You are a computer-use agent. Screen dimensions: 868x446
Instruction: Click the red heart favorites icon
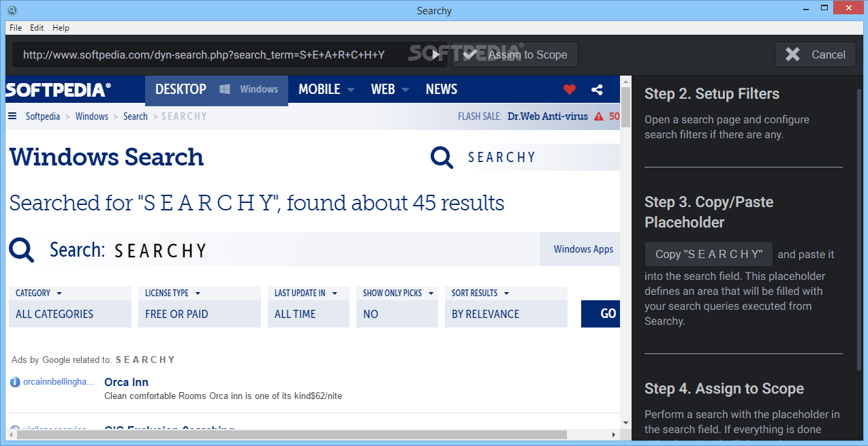[570, 89]
